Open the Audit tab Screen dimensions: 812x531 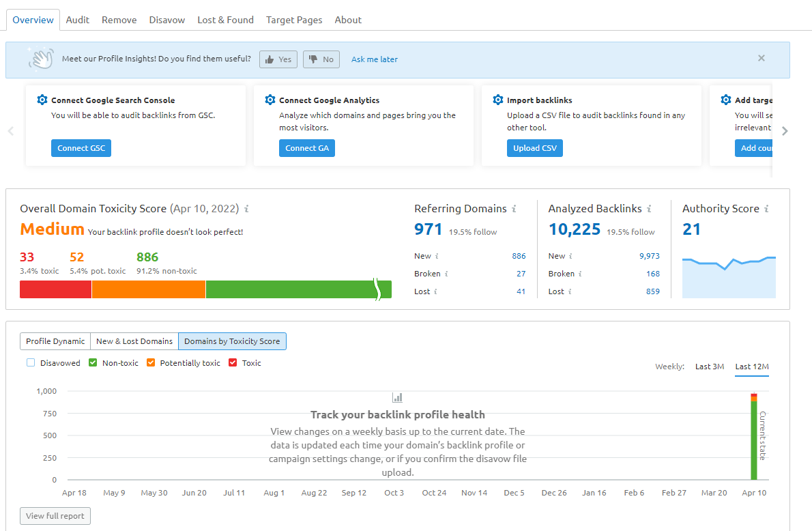tap(77, 20)
